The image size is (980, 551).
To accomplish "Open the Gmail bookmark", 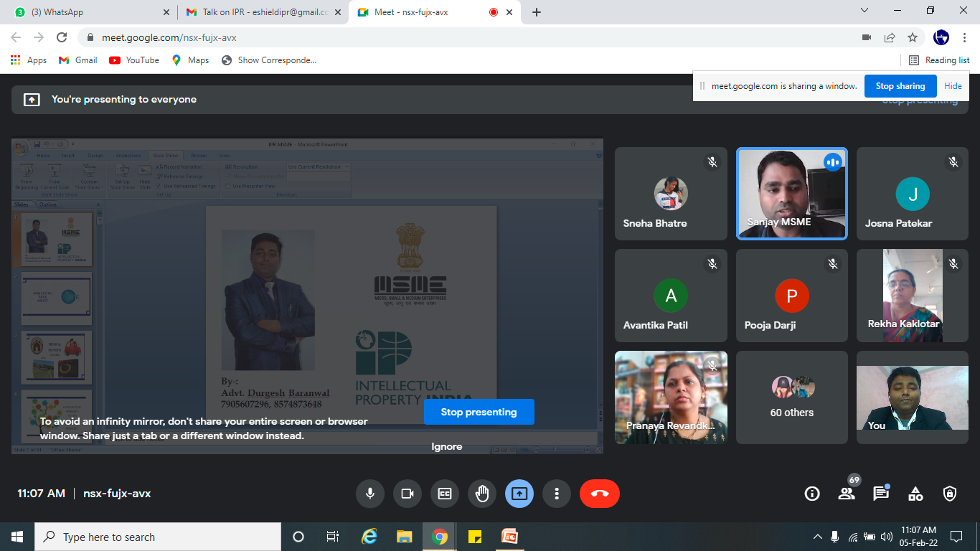I will [x=78, y=60].
